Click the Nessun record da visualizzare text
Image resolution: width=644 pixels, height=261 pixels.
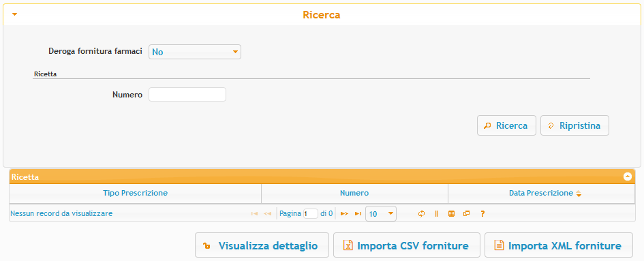61,213
